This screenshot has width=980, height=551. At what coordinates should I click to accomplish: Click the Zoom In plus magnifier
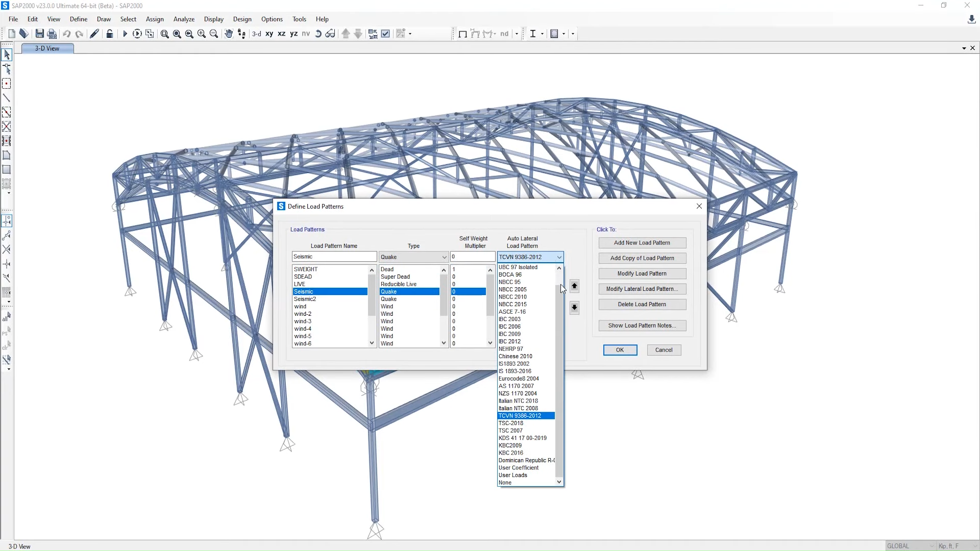202,34
